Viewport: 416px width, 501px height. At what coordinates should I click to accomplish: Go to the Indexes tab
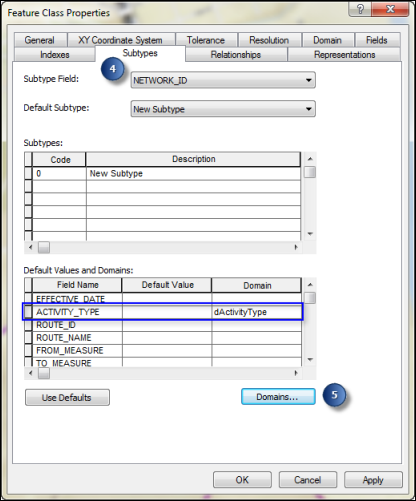coord(55,55)
